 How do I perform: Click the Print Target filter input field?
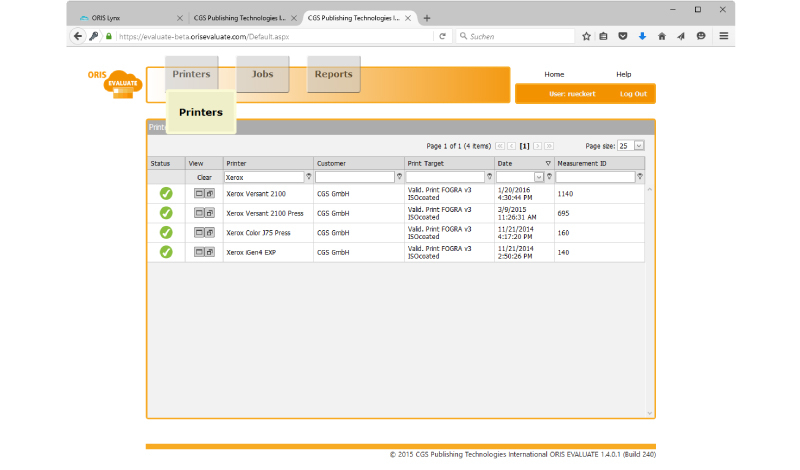(x=445, y=177)
